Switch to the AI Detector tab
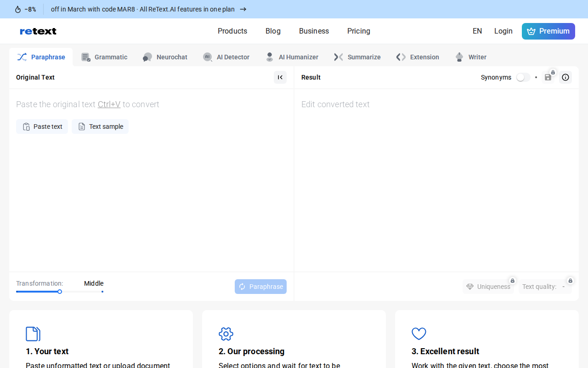 point(226,57)
